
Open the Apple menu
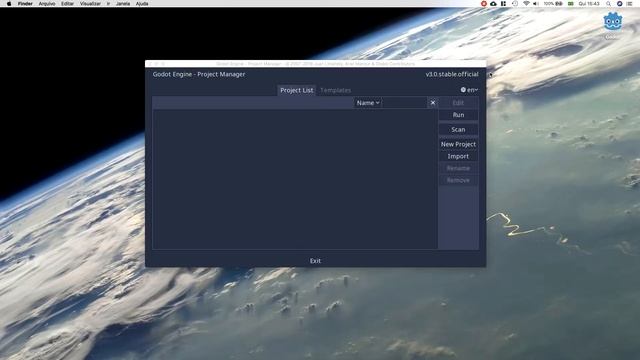coord(9,4)
